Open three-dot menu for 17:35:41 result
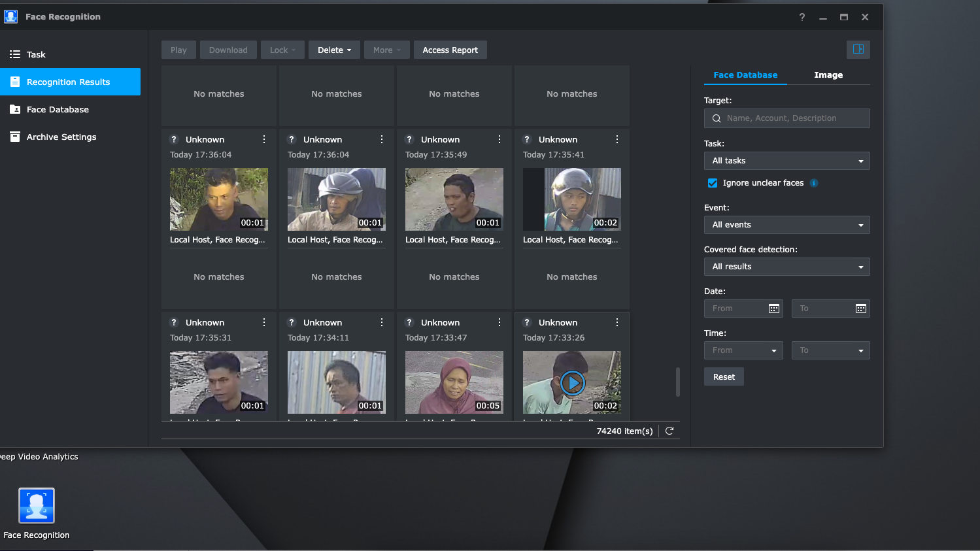Image resolution: width=980 pixels, height=551 pixels. coord(617,139)
